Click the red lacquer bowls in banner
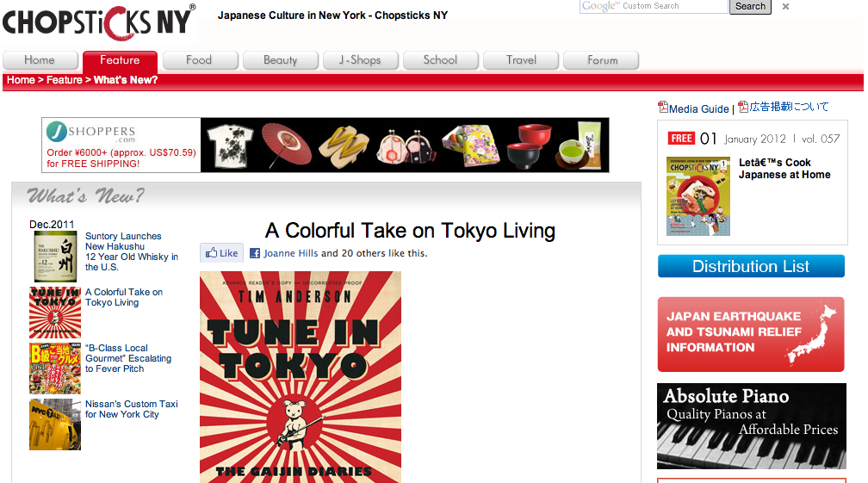This screenshot has height=483, width=868. (x=530, y=146)
